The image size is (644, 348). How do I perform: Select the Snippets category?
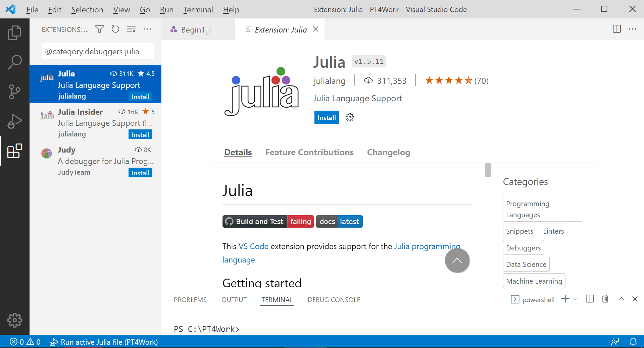(519, 231)
